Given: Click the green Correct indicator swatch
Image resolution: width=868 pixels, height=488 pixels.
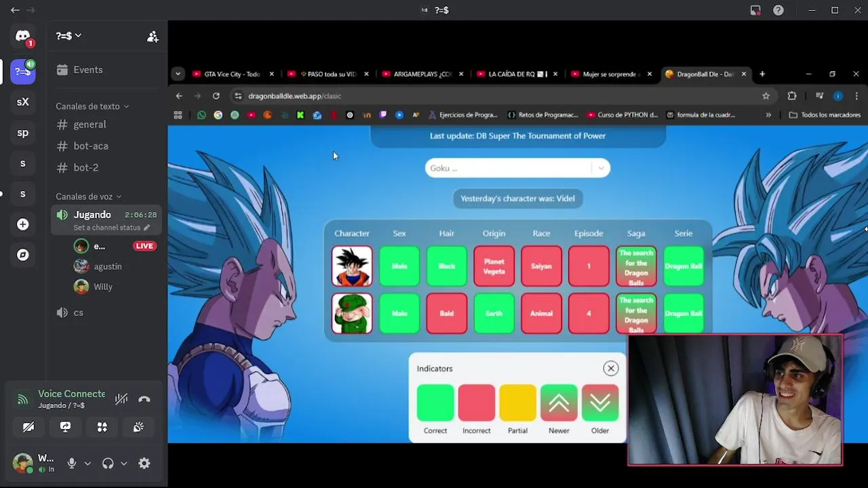Looking at the screenshot, I should click(435, 403).
